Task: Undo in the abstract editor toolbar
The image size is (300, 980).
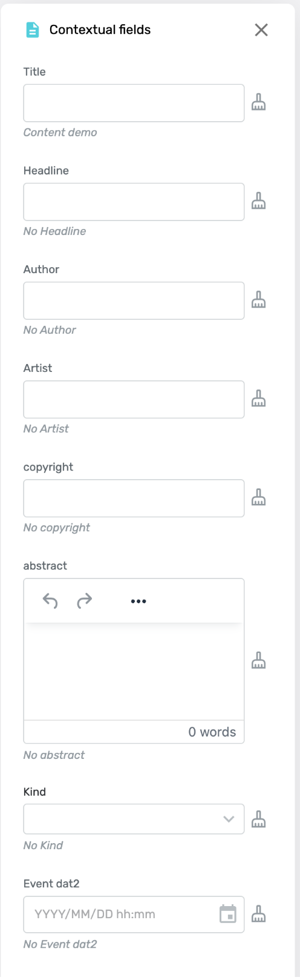Action: point(50,601)
